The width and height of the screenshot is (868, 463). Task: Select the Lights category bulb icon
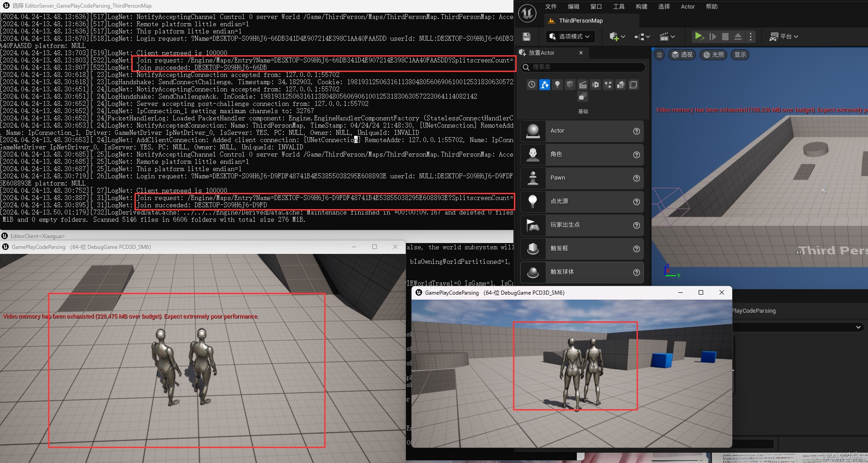tap(557, 85)
